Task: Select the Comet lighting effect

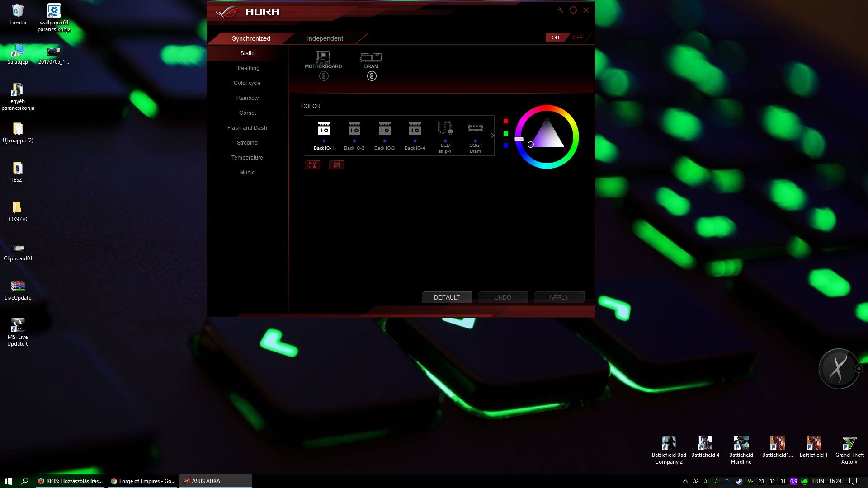Action: [x=247, y=113]
